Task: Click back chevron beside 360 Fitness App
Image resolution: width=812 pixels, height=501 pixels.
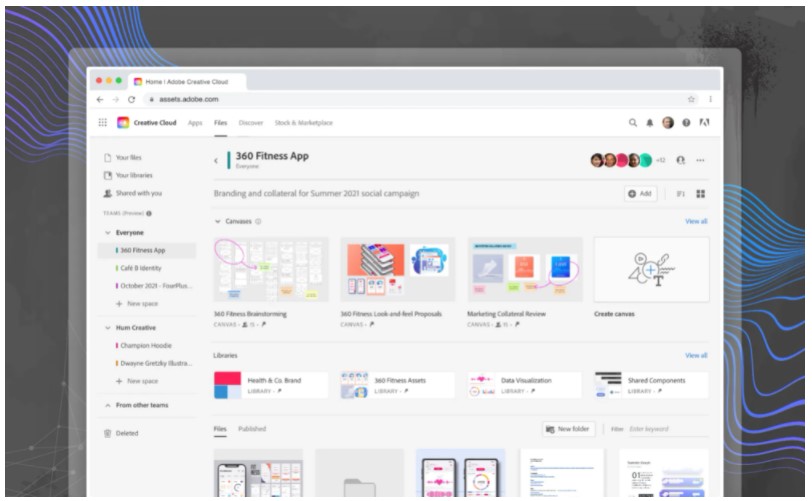Action: point(216,161)
